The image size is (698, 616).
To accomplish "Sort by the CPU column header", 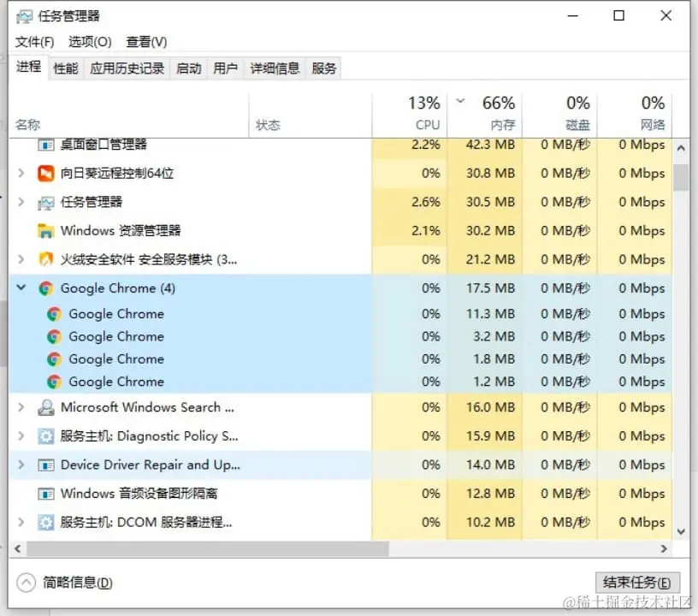I will (x=410, y=115).
